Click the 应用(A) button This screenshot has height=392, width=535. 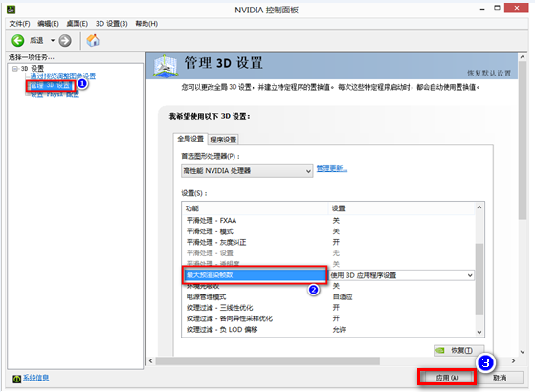[x=447, y=378]
